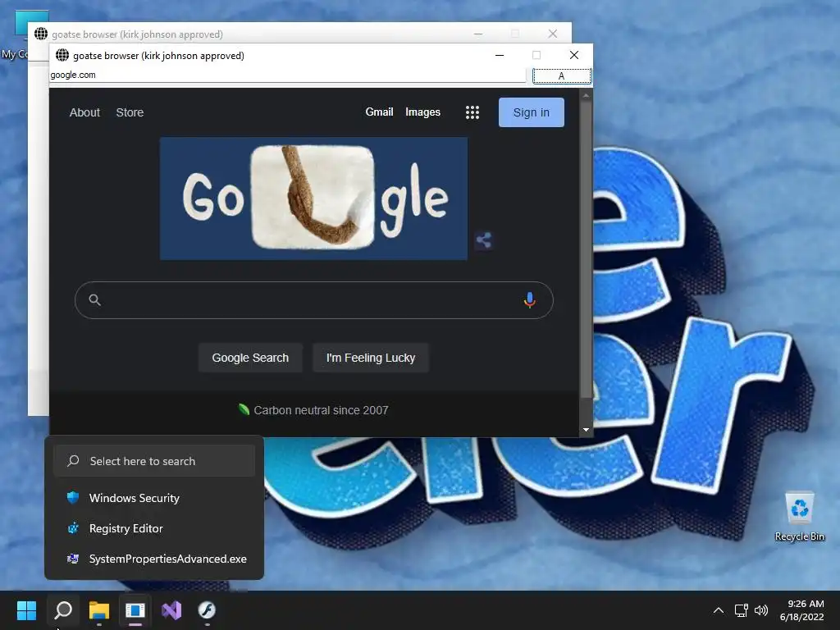Screen dimensions: 840x630
Task: Show hidden system tray icons chevron
Action: tap(719, 610)
